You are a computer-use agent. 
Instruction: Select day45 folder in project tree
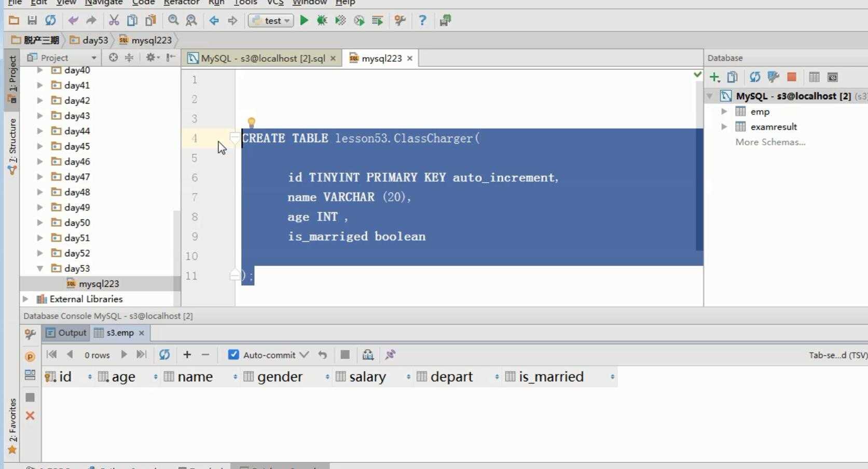tap(77, 146)
